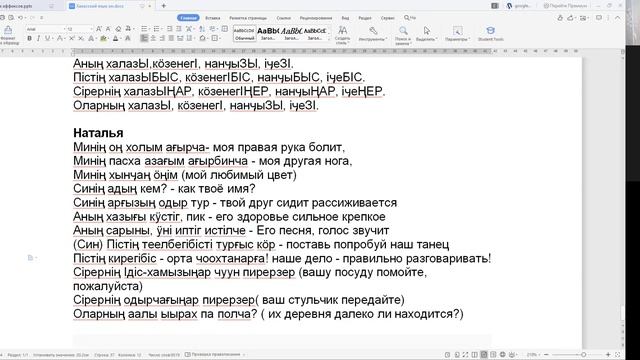
Task: Justify the text alignment
Action: tap(171, 38)
